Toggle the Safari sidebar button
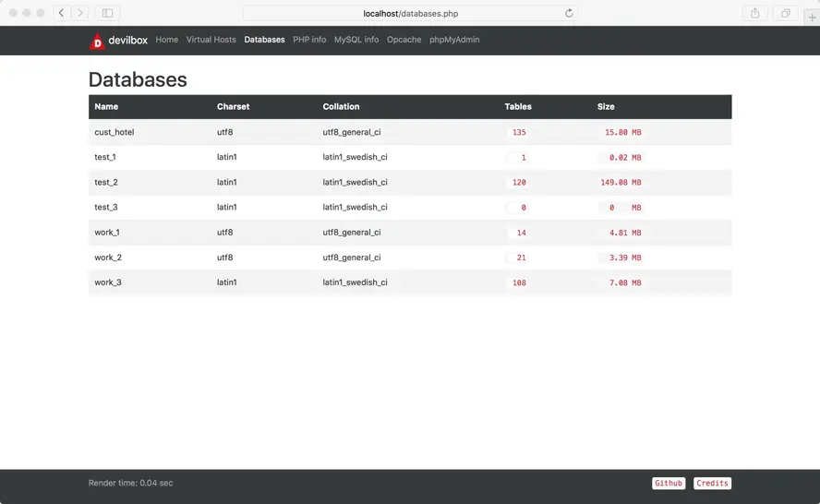The image size is (820, 504). click(107, 13)
